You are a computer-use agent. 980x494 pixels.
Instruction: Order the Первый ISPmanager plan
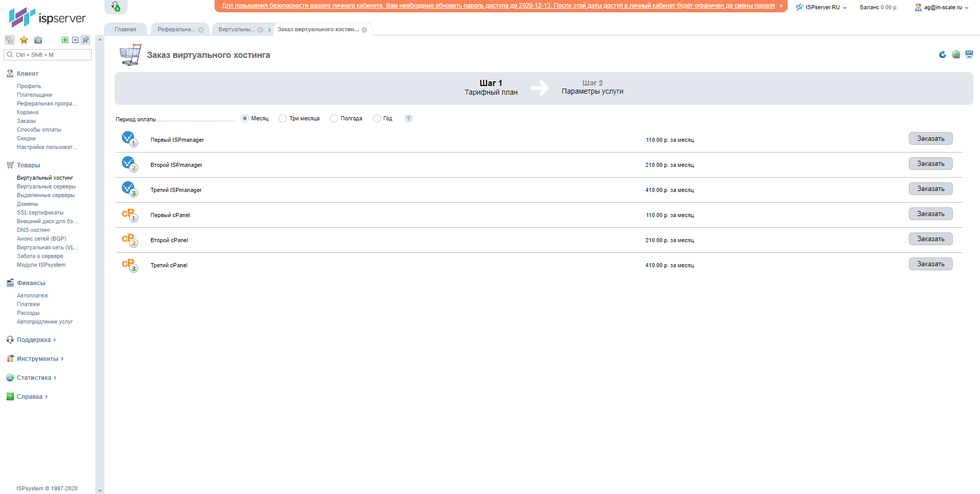(x=930, y=139)
